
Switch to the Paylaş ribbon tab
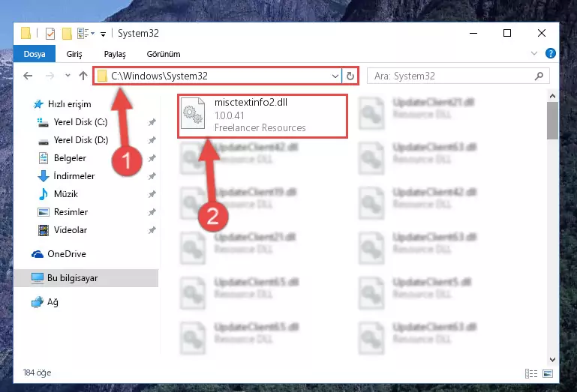click(115, 54)
